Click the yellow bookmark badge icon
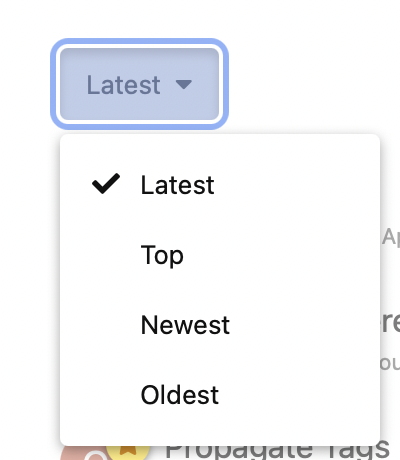The width and height of the screenshot is (400, 460). [x=128, y=452]
